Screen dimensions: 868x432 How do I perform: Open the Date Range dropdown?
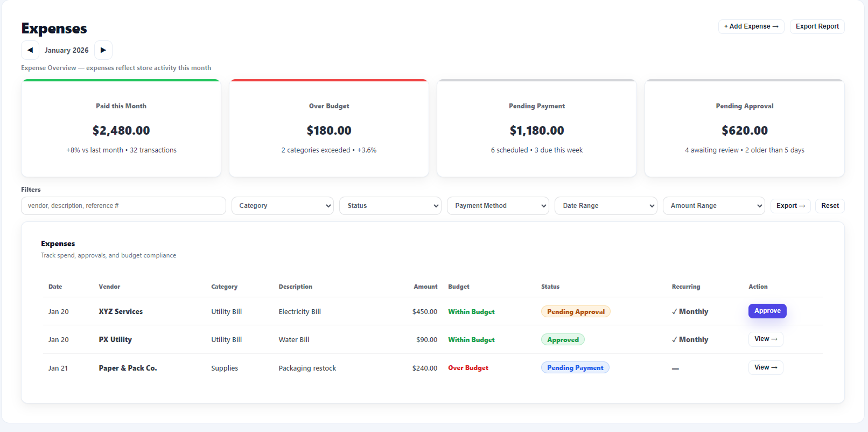coord(606,206)
